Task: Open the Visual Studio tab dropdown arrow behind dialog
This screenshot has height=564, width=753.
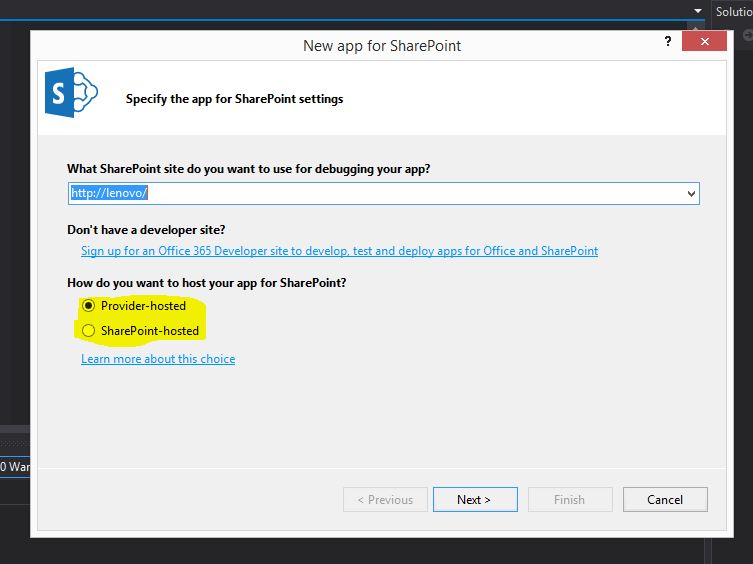Action: [x=698, y=11]
